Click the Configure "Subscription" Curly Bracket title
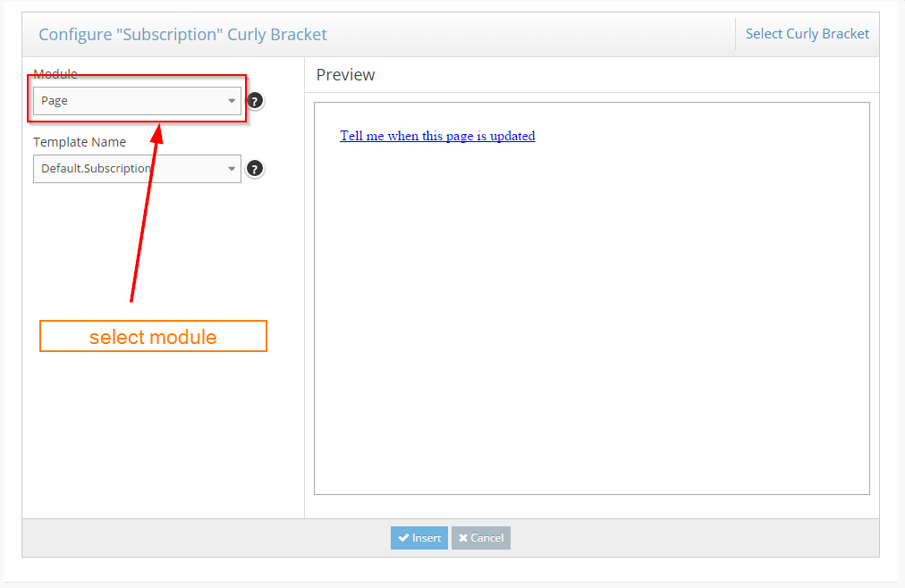This screenshot has width=905, height=588. click(182, 35)
